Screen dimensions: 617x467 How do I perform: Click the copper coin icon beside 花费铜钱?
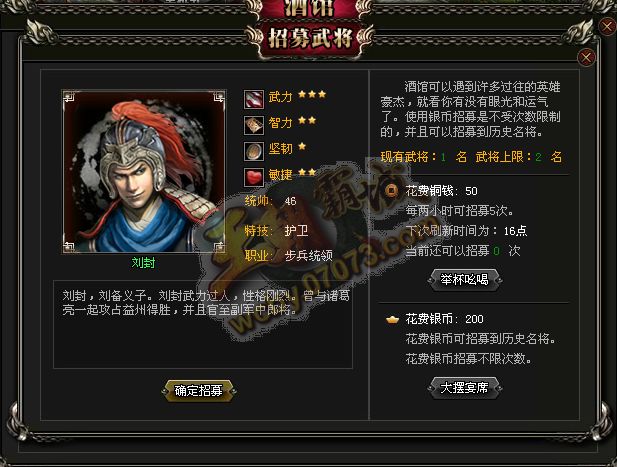(x=392, y=191)
